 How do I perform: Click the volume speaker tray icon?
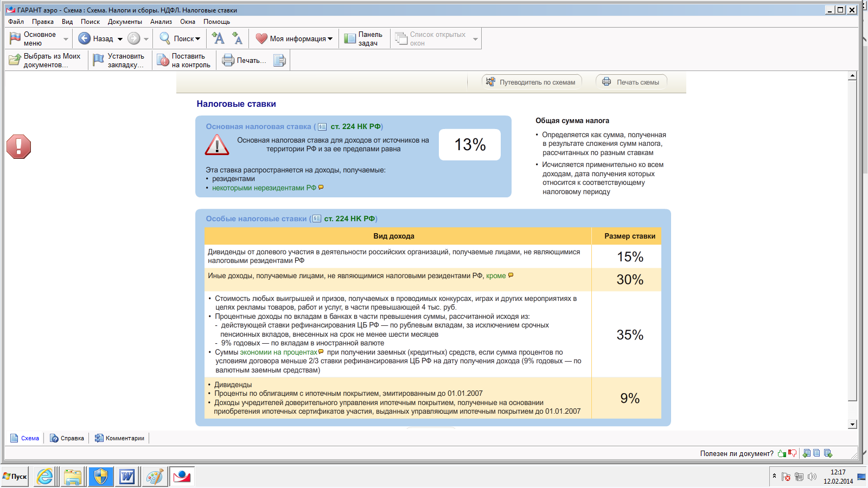812,477
